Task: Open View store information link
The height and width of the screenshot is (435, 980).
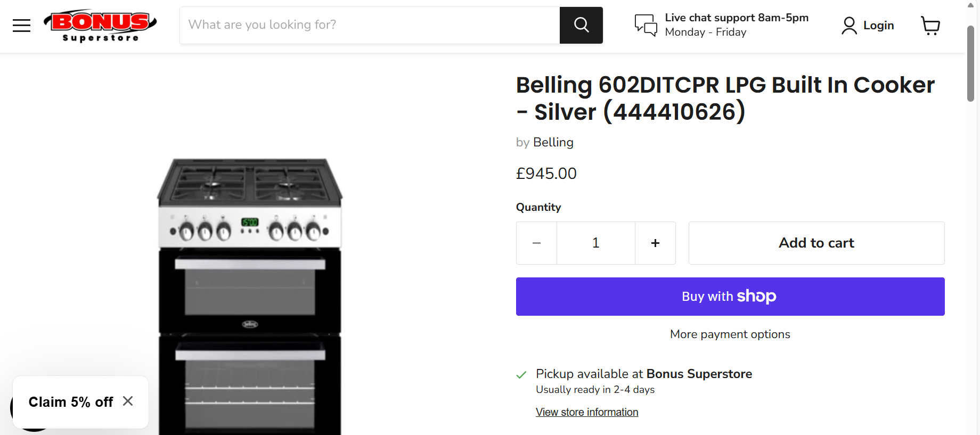Action: tap(586, 412)
